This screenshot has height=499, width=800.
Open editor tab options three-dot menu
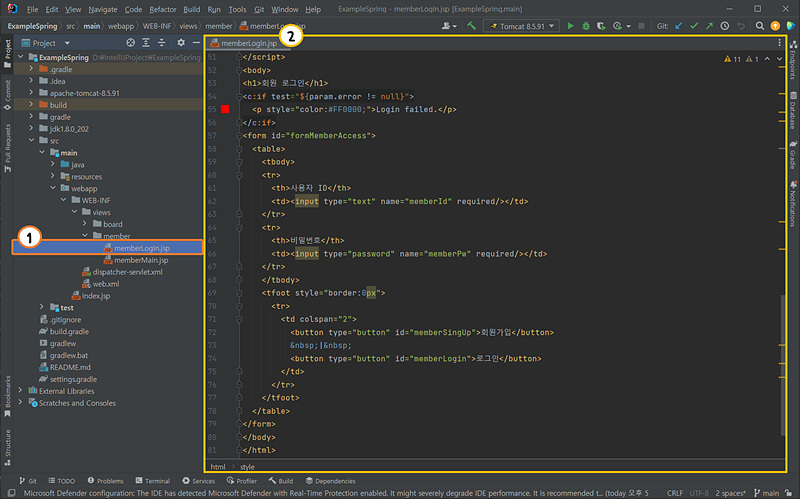779,43
